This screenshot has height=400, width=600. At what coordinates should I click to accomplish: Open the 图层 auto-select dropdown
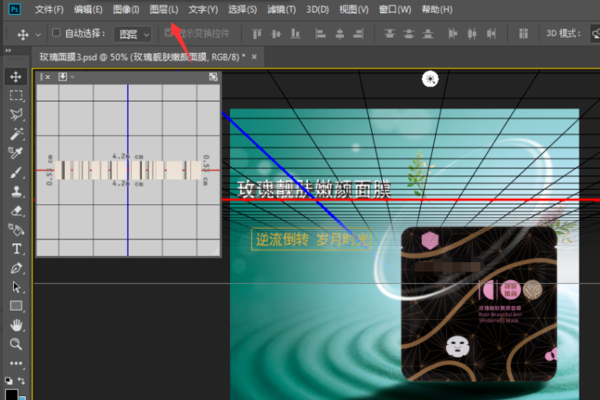132,34
